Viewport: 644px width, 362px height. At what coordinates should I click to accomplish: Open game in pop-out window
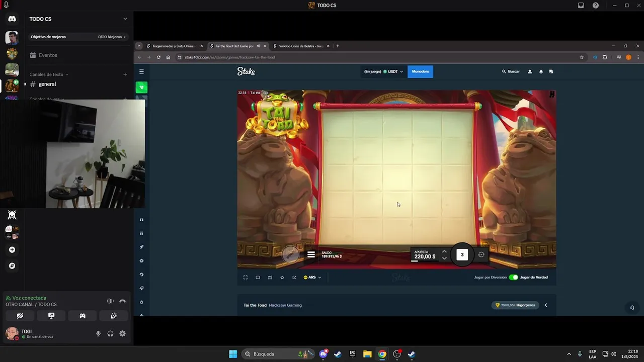(294, 277)
